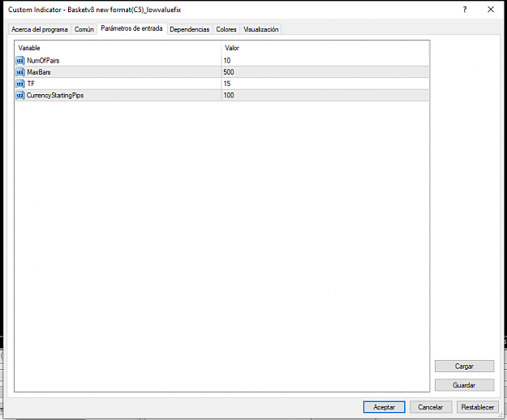The image size is (507, 420).
Task: Reset inputs with the Restablecer button
Action: coord(478,407)
